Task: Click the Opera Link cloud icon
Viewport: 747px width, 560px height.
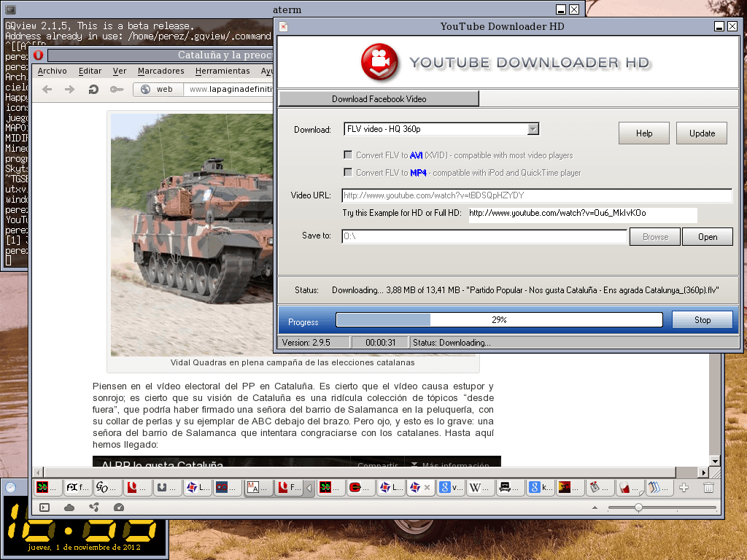Action: pos(69,507)
